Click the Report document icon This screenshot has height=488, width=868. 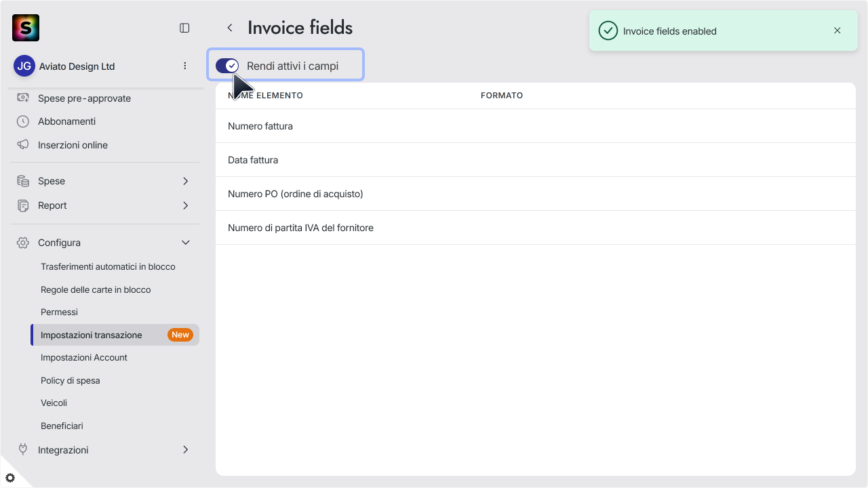click(x=23, y=205)
